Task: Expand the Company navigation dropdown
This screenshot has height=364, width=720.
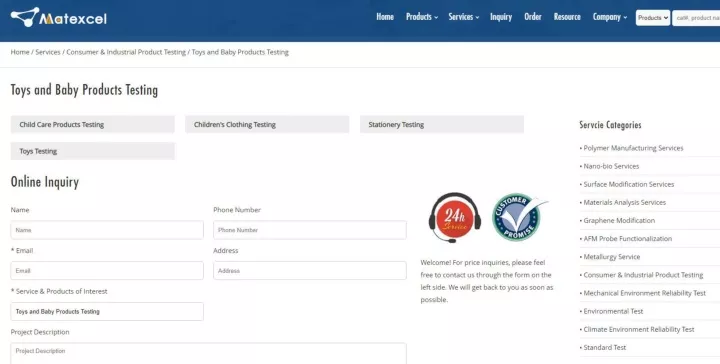Action: pos(610,17)
